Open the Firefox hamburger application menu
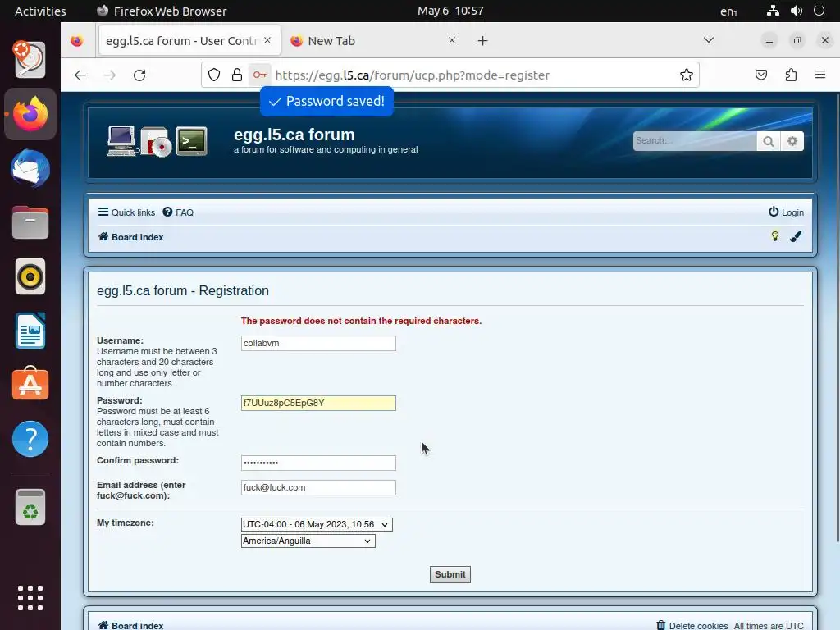 (820, 75)
